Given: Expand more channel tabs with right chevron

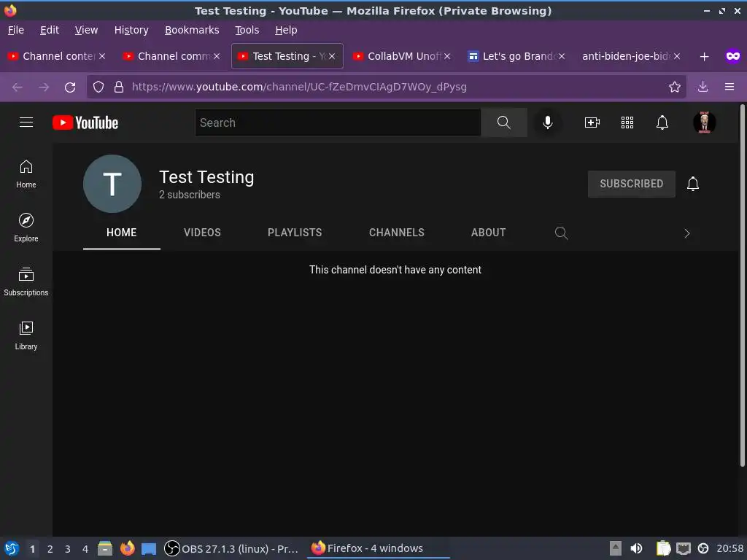Looking at the screenshot, I should (x=687, y=233).
